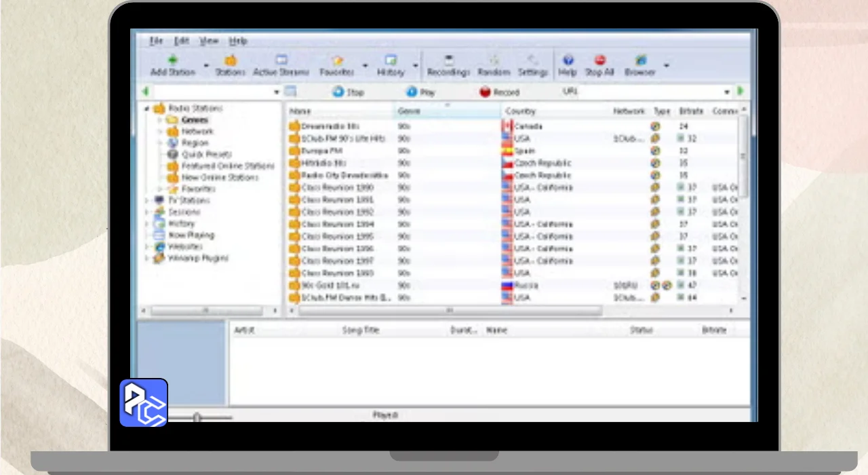Open the Settings toolbar icon

click(533, 60)
